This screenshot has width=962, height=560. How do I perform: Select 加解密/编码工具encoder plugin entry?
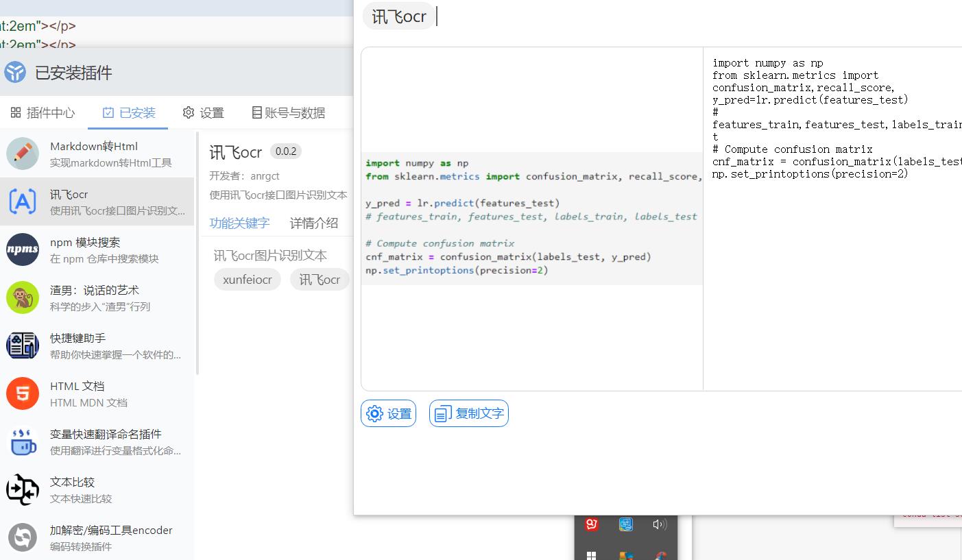tap(97, 537)
